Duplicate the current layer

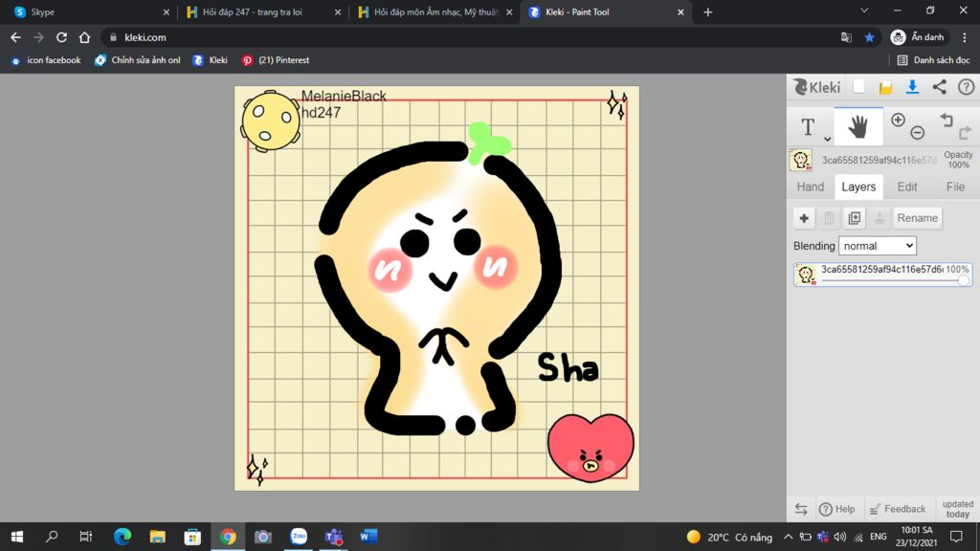point(855,218)
